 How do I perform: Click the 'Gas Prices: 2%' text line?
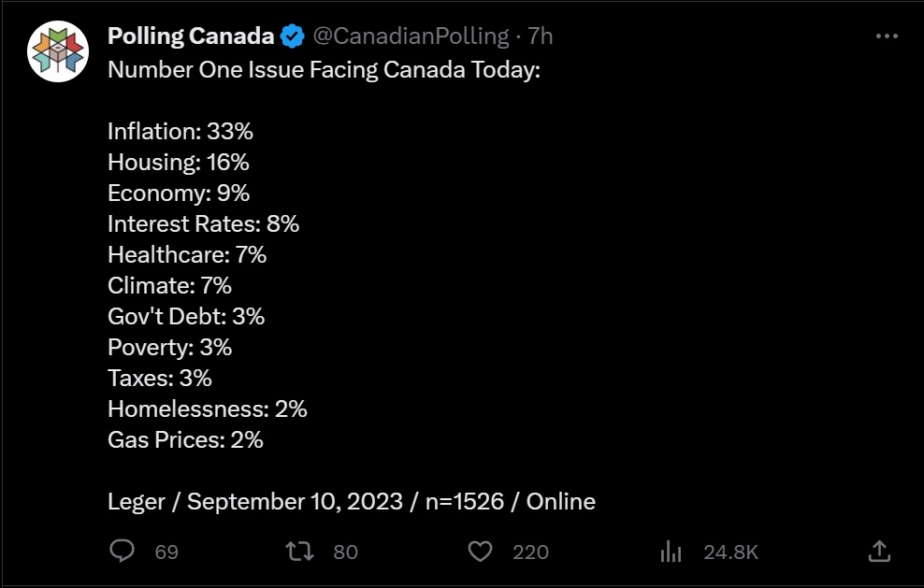pyautogui.click(x=185, y=439)
